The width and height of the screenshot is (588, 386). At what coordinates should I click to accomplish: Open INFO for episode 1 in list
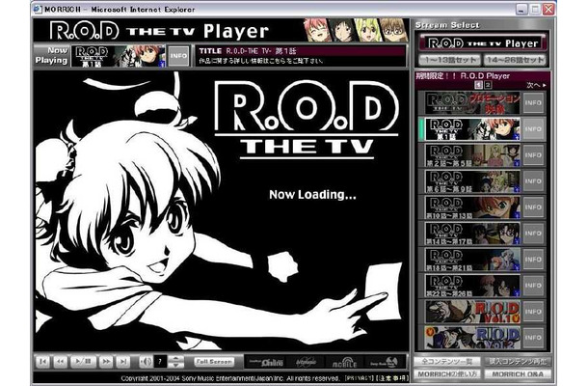533,129
